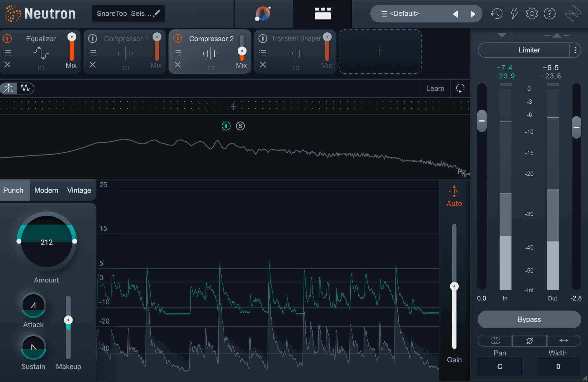Open the Limiter three-dot options menu
Image resolution: width=588 pixels, height=382 pixels.
tap(575, 50)
